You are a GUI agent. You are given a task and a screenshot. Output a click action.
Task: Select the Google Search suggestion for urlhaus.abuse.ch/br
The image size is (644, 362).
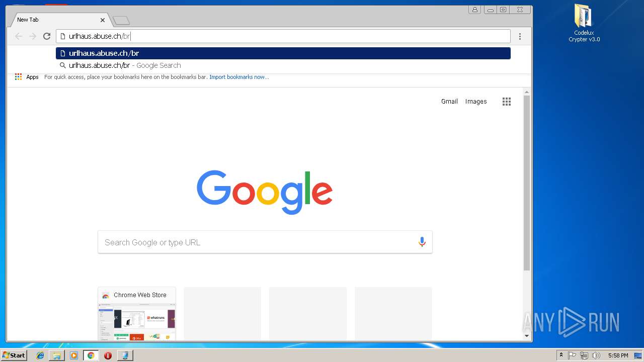tap(283, 65)
